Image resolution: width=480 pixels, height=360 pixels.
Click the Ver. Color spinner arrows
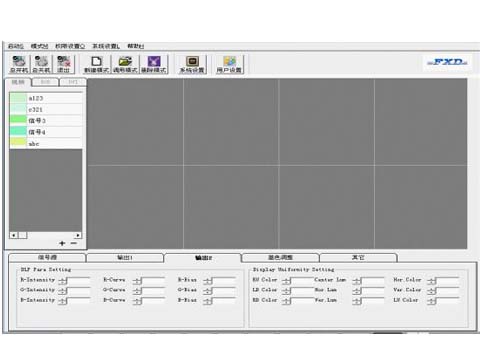tap(432, 291)
